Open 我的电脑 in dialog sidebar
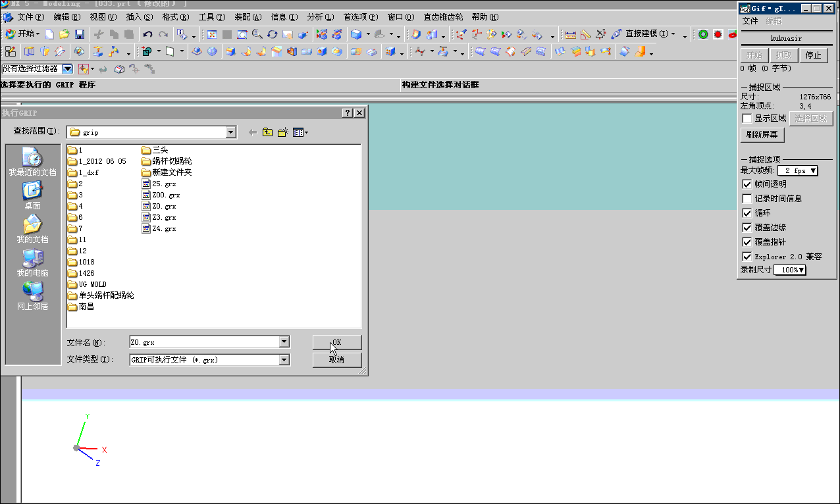The width and height of the screenshot is (840, 504). coord(32,263)
